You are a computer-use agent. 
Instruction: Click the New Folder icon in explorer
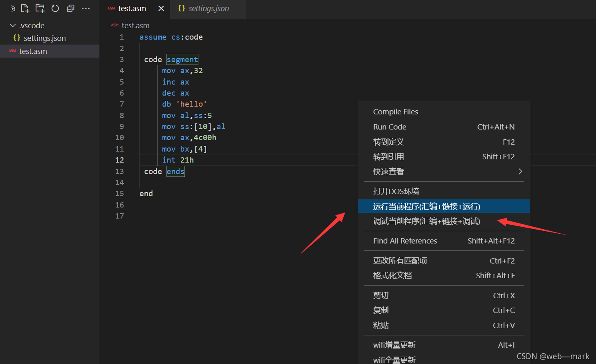click(x=40, y=8)
